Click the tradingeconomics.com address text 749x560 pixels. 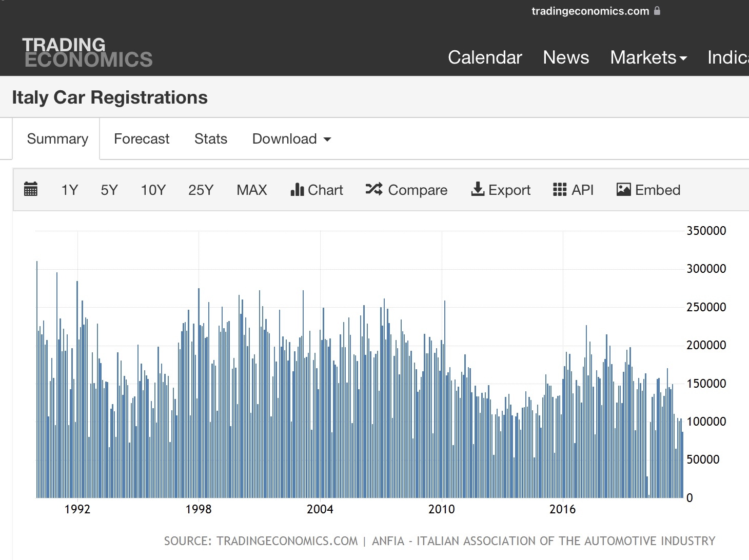pyautogui.click(x=590, y=11)
